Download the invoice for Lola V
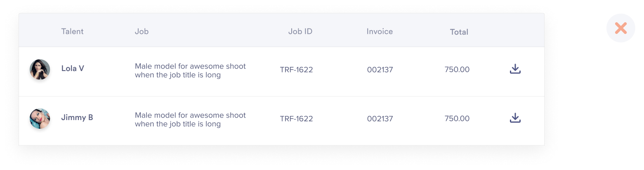This screenshot has width=644, height=170. [x=515, y=69]
